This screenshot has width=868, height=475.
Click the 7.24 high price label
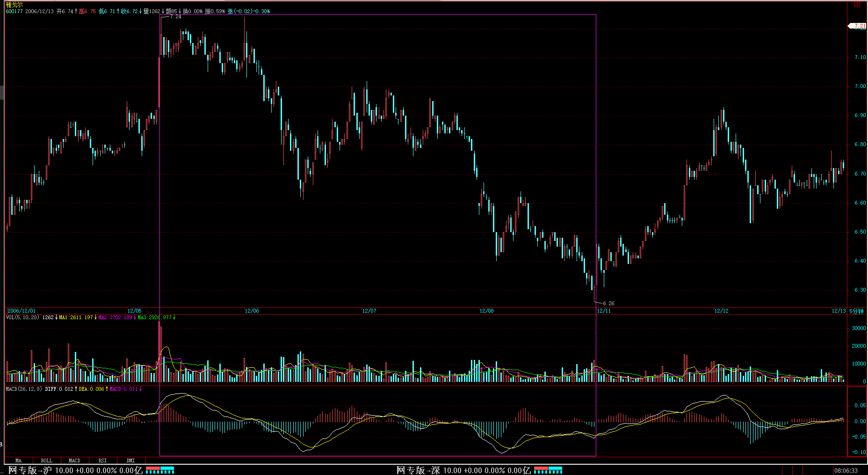(x=175, y=17)
